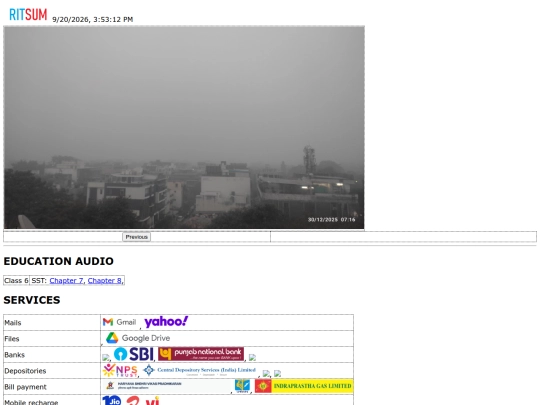Click the 9/20/2026 date and time text
This screenshot has width=540, height=405.
coord(93,19)
